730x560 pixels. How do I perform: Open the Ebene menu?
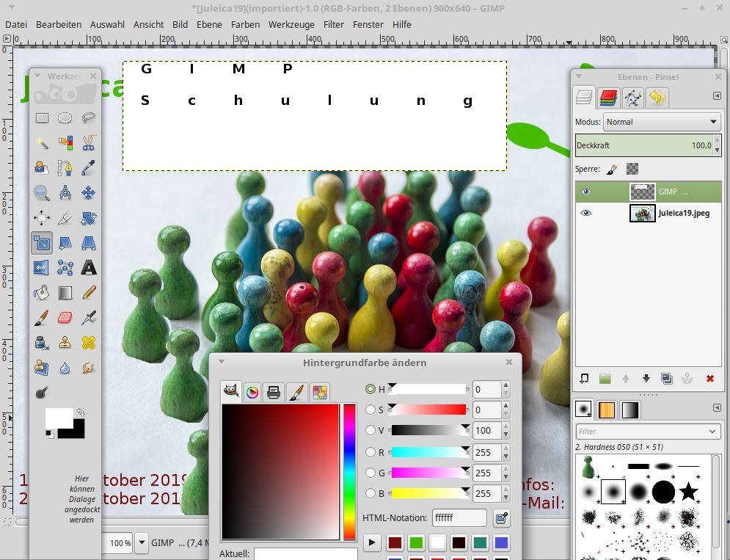tap(209, 24)
